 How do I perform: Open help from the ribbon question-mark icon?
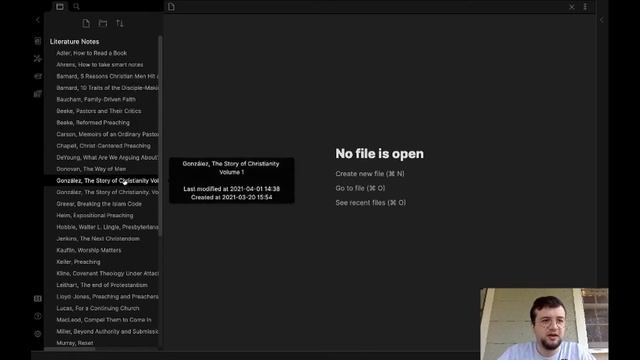[38, 316]
